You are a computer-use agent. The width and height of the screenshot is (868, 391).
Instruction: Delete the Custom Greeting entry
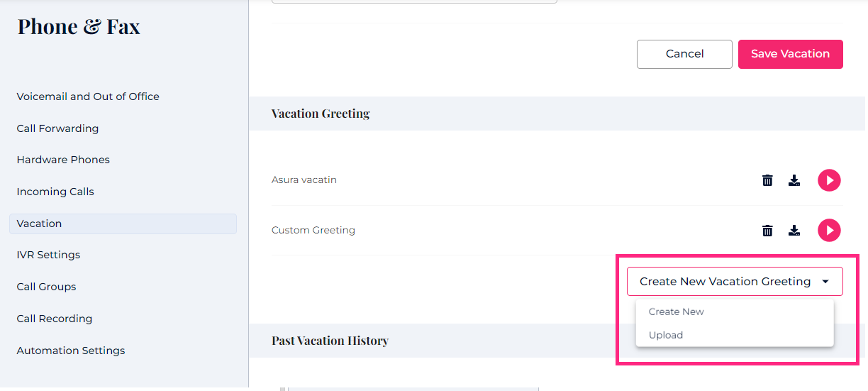767,230
